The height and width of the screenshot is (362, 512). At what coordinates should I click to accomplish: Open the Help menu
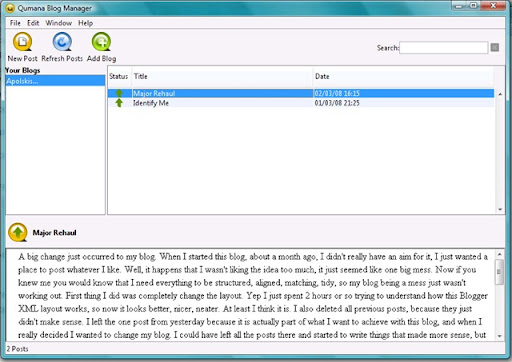click(x=85, y=23)
